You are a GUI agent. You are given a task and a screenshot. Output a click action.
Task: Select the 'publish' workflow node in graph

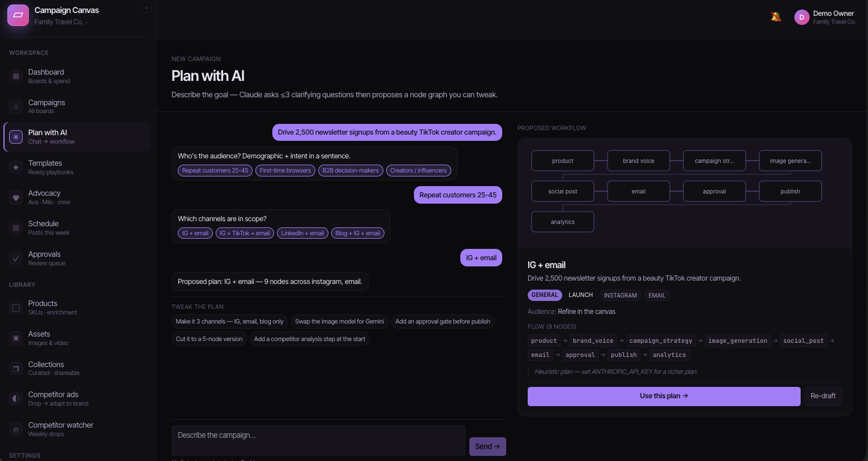click(790, 191)
